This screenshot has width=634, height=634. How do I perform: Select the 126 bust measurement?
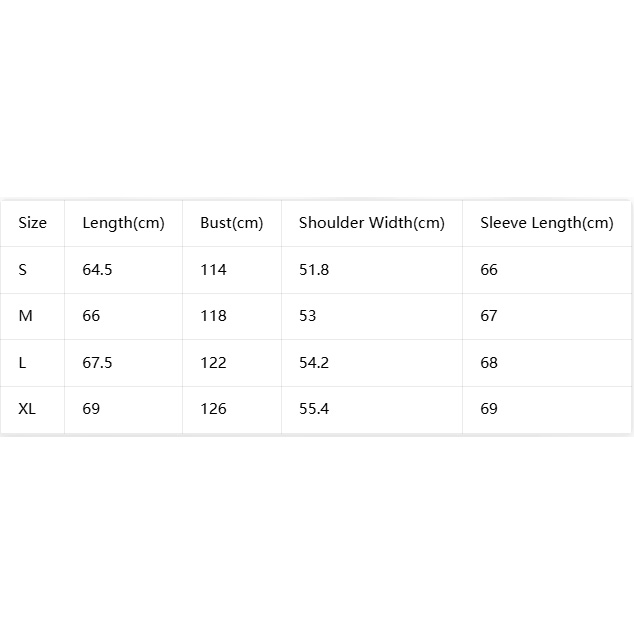click(x=213, y=409)
